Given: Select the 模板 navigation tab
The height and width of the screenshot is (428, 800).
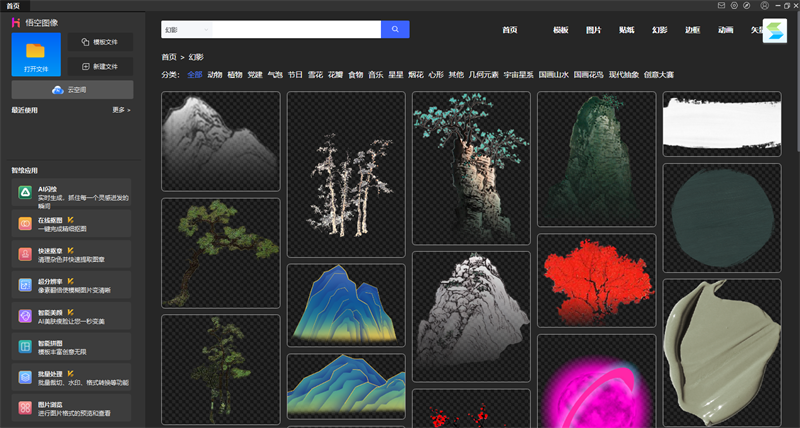Looking at the screenshot, I should 560,31.
